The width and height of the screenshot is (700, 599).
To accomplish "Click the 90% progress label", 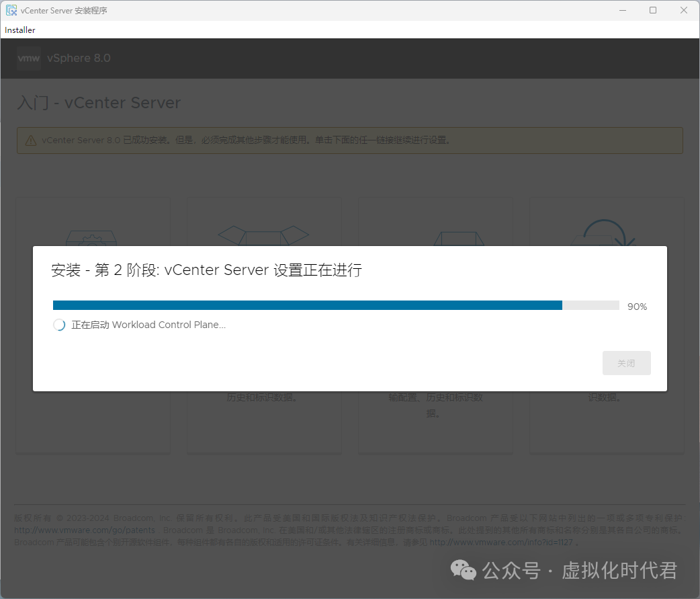I will 637,307.
